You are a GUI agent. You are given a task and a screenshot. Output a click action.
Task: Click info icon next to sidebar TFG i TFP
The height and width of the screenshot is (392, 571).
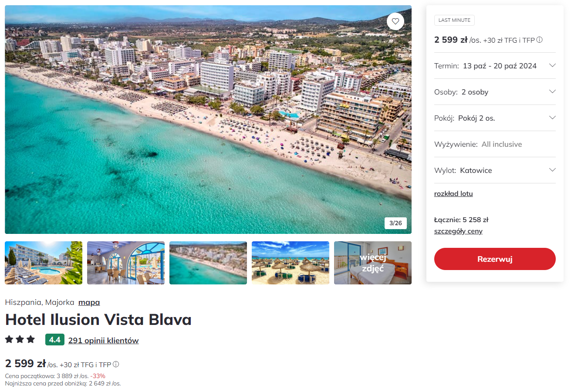click(539, 40)
